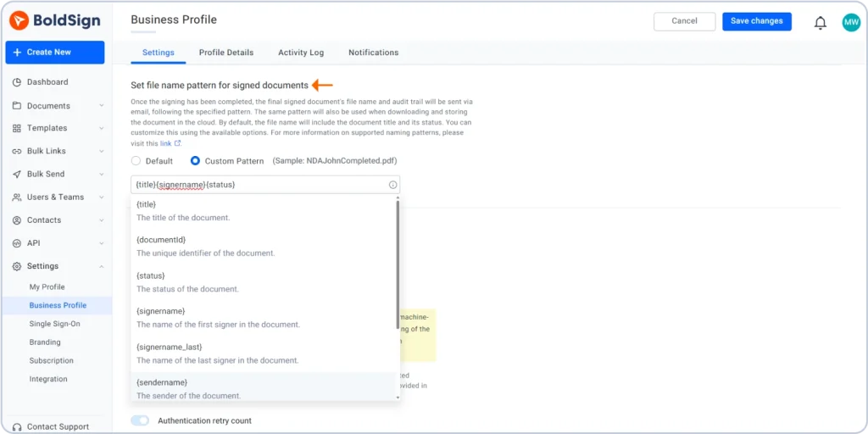
Task: Click the Documents folder icon
Action: [17, 106]
